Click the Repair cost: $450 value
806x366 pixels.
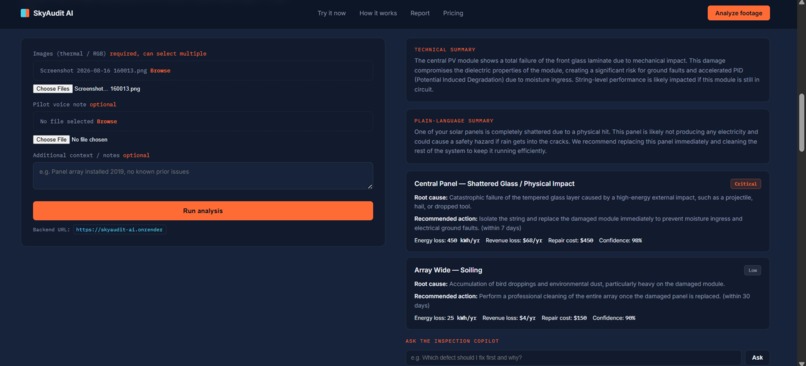click(x=571, y=241)
